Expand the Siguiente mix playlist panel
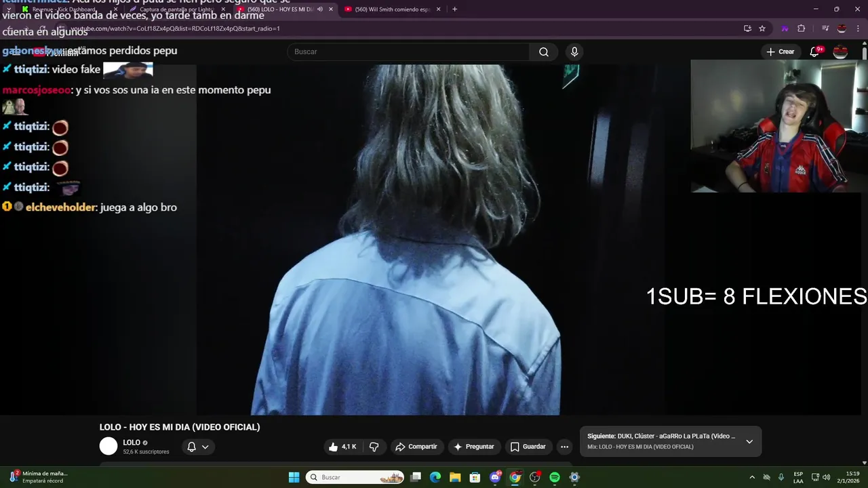 click(749, 441)
